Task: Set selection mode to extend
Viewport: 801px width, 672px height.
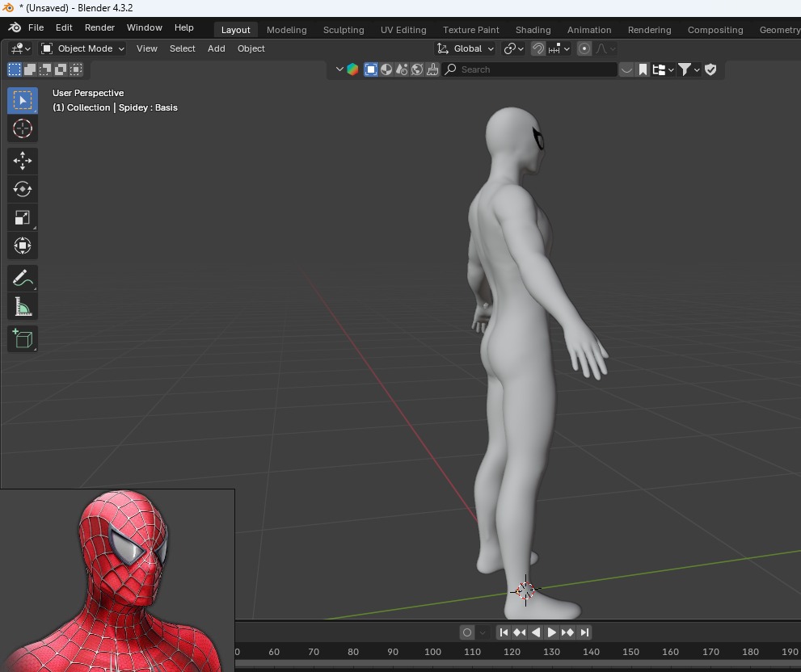Action: click(30, 69)
